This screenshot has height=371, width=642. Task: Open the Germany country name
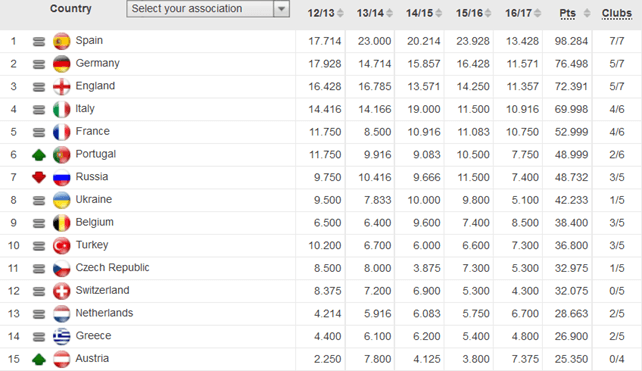pyautogui.click(x=97, y=63)
